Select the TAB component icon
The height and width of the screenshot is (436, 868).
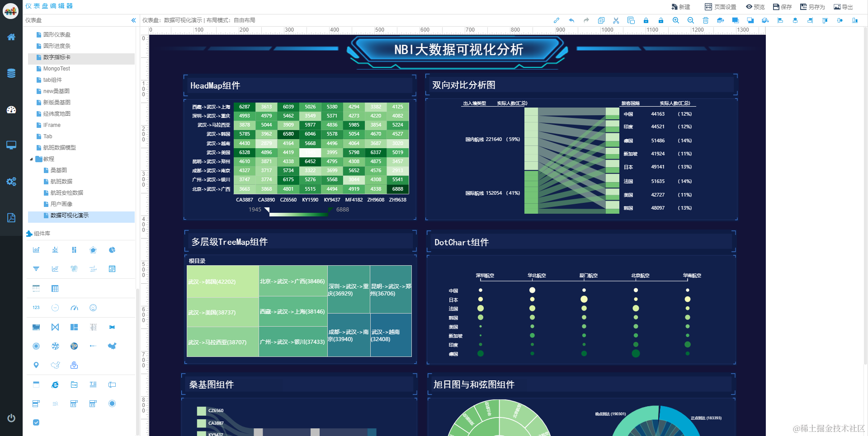(74, 384)
